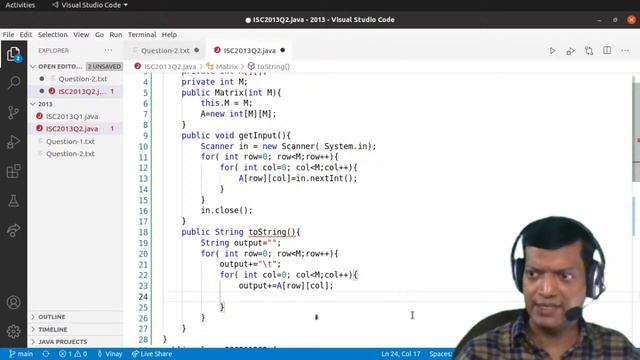640x360 pixels.
Task: Click the underlined toString() method name
Action: click(x=271, y=232)
